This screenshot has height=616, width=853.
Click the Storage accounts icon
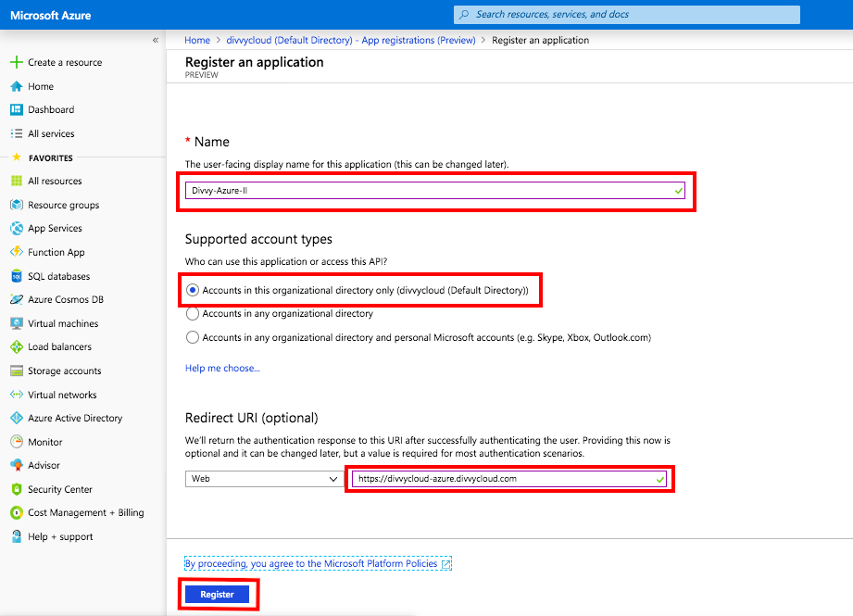[17, 371]
